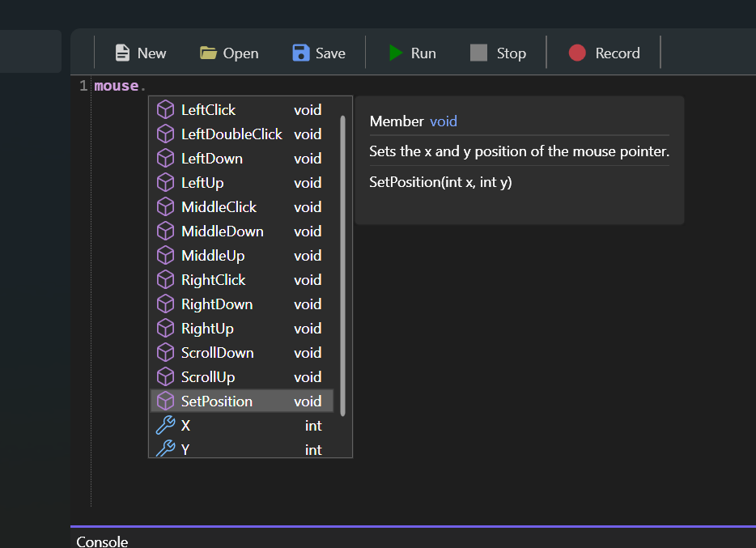The width and height of the screenshot is (756, 548).
Task: Click the int type label beside X
Action: (313, 426)
